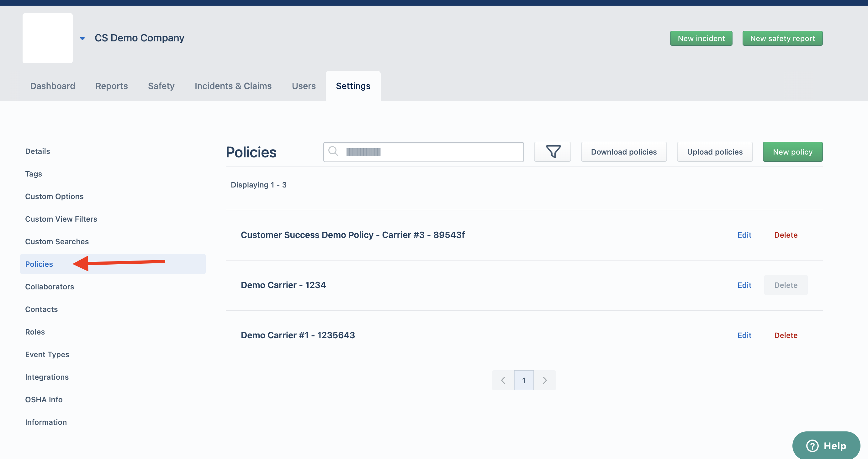This screenshot has width=868, height=459.
Task: Open the Help widget
Action: 826,446
